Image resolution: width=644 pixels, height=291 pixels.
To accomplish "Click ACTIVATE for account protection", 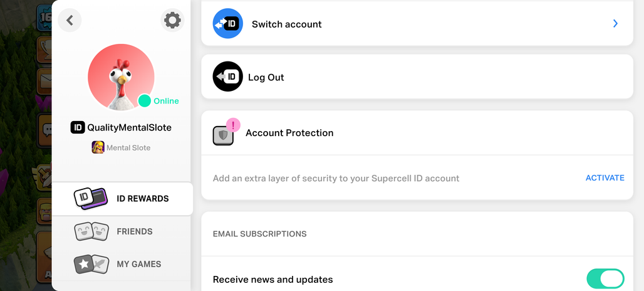I will [x=605, y=178].
